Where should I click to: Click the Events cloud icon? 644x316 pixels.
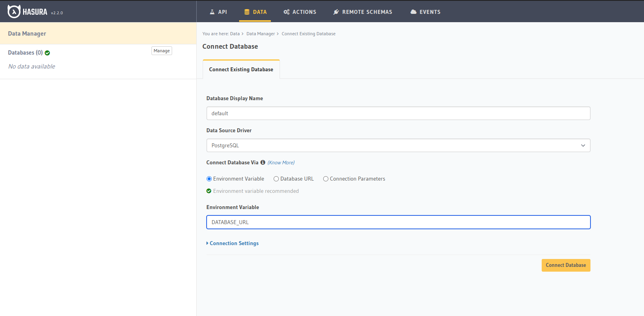point(414,12)
